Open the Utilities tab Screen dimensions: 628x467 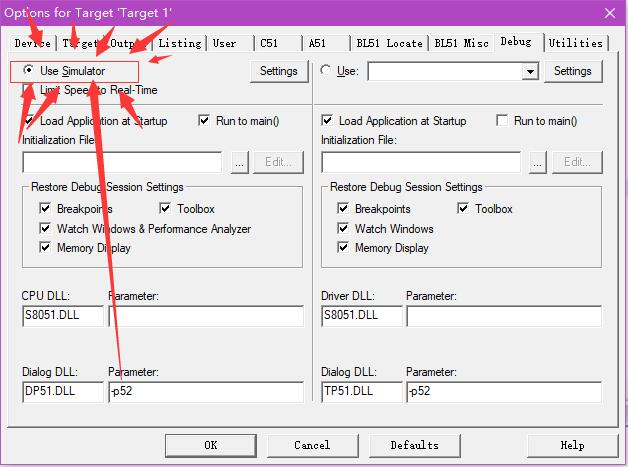click(x=576, y=43)
